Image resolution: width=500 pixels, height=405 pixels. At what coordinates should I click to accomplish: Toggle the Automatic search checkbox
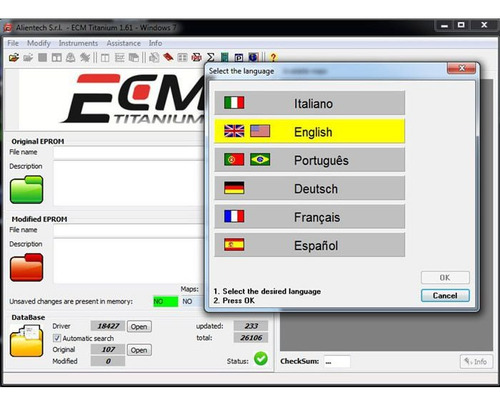coord(57,338)
